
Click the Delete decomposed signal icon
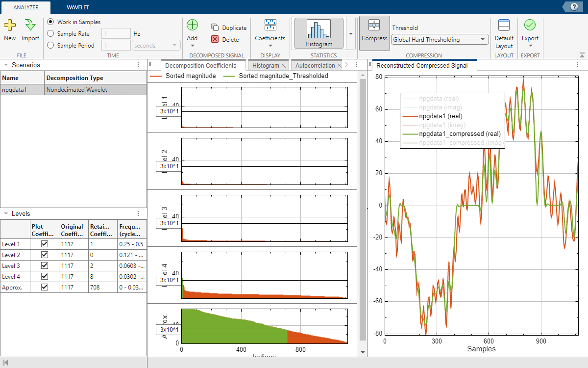point(215,39)
